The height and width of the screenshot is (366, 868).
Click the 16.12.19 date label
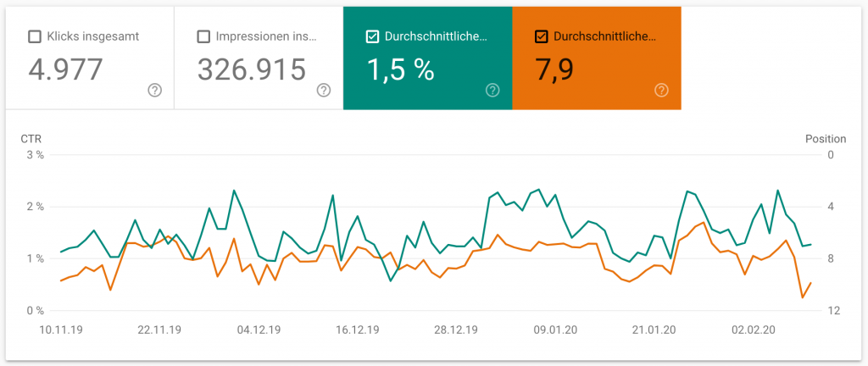point(357,330)
